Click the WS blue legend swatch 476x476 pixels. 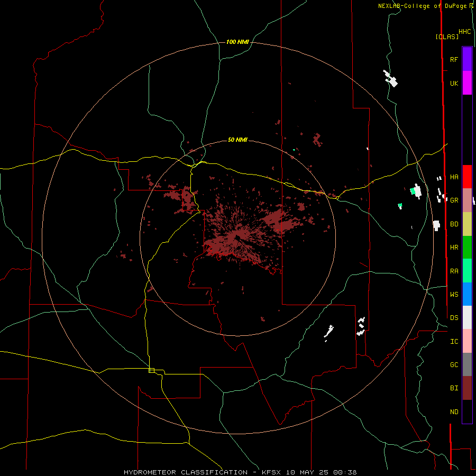(x=467, y=294)
